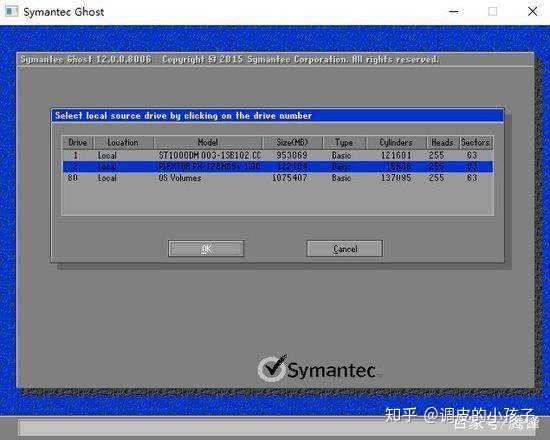Select highlighted drive 2 PLEXTOR row

(x=278, y=166)
